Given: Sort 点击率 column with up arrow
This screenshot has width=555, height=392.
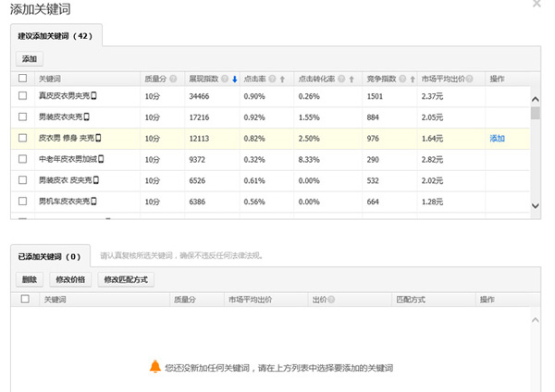Looking at the screenshot, I should (x=281, y=80).
